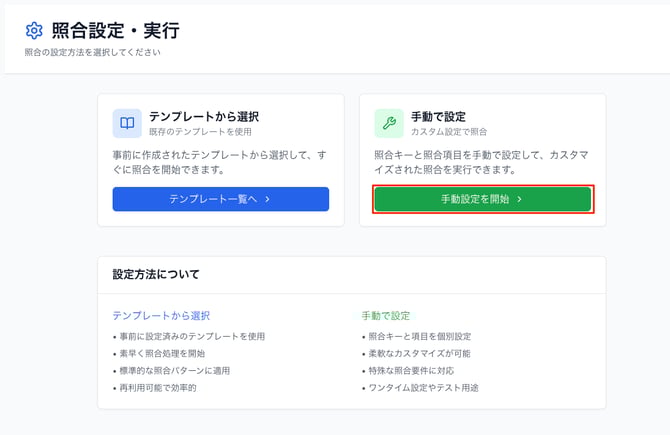Click the book icon in template card
Image resolution: width=670 pixels, height=435 pixels.
pos(127,123)
